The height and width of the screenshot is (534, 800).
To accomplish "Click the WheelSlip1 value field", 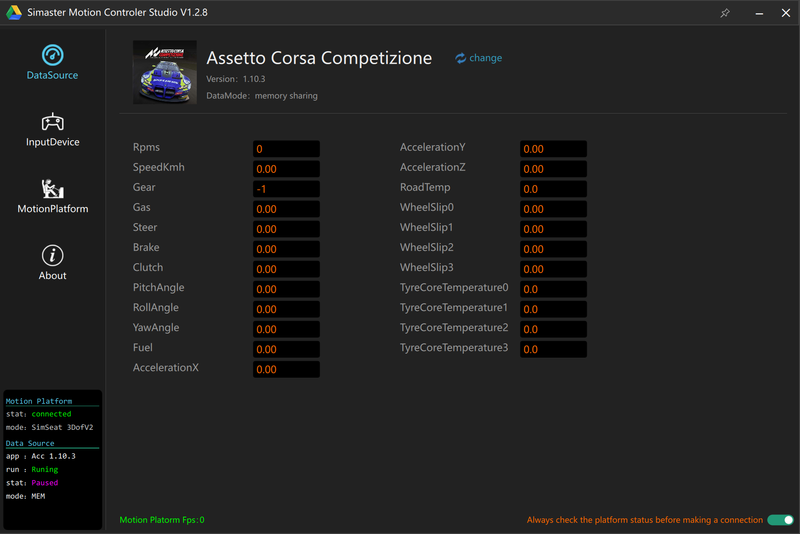I will coord(553,229).
